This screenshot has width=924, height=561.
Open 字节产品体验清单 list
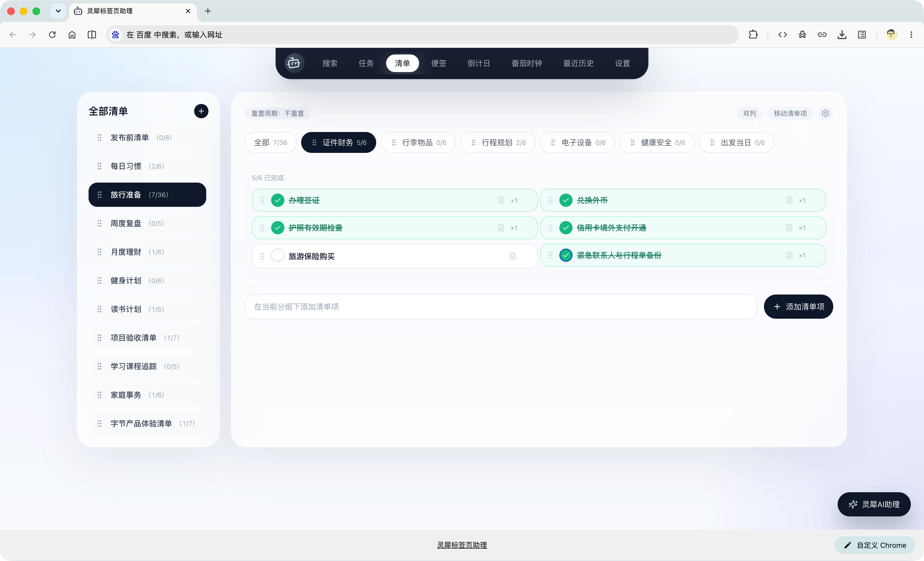pyautogui.click(x=147, y=424)
